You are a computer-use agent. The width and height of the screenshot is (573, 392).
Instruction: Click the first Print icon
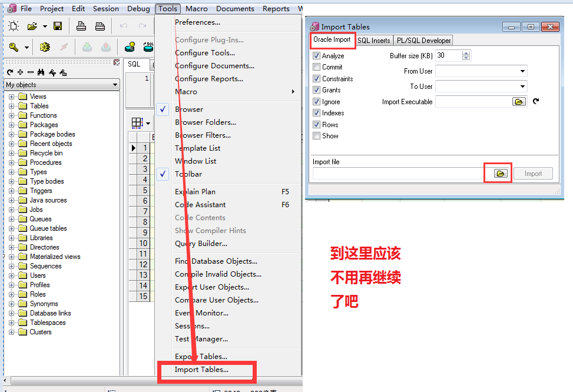81,26
